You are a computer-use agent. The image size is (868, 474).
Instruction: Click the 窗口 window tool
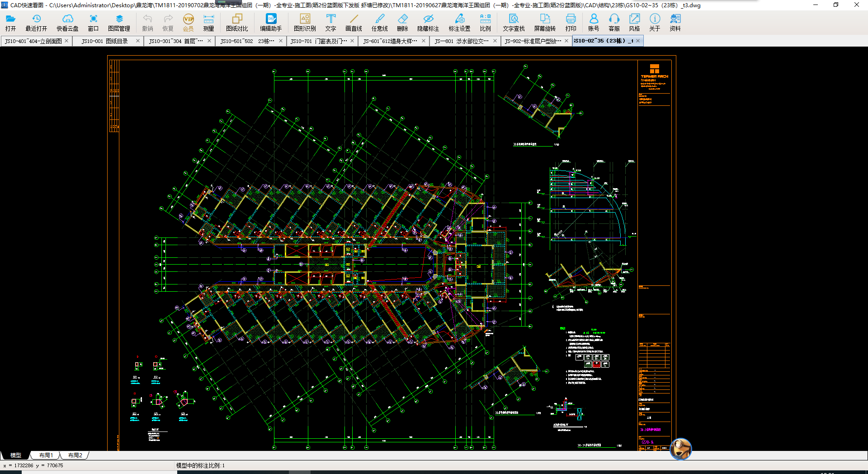point(93,23)
